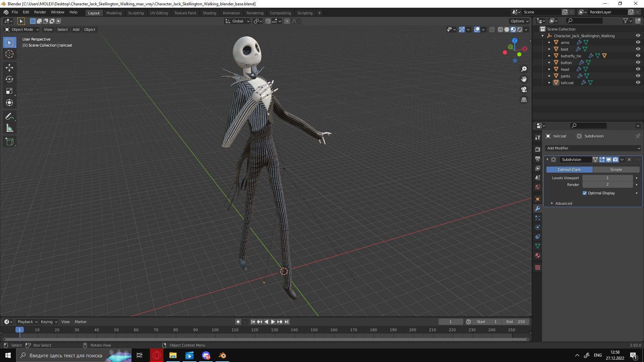Select the Transform tool

[x=9, y=103]
